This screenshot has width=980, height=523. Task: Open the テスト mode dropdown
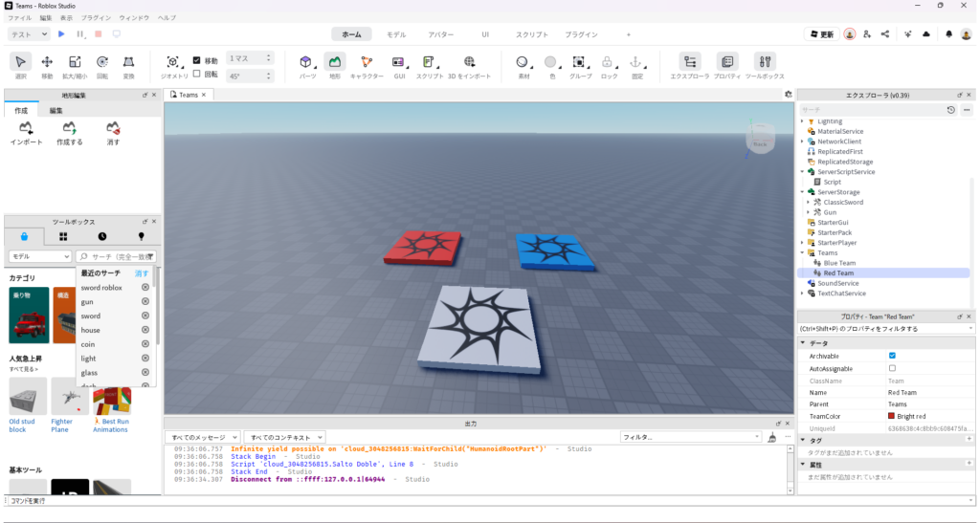[x=29, y=34]
